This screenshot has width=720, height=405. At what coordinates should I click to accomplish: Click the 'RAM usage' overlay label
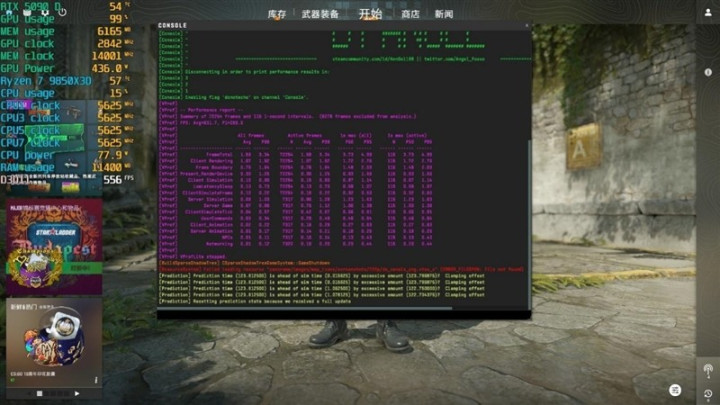coord(28,168)
